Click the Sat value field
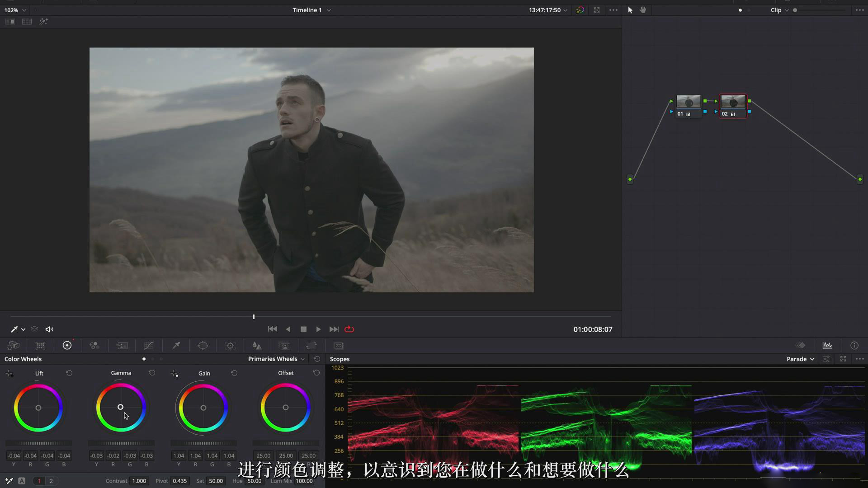 tap(216, 481)
